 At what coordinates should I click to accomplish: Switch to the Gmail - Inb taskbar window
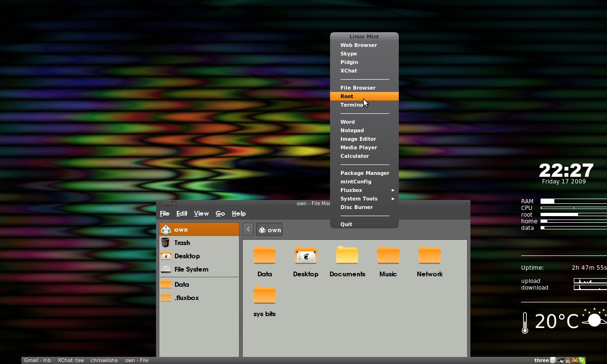pos(37,360)
